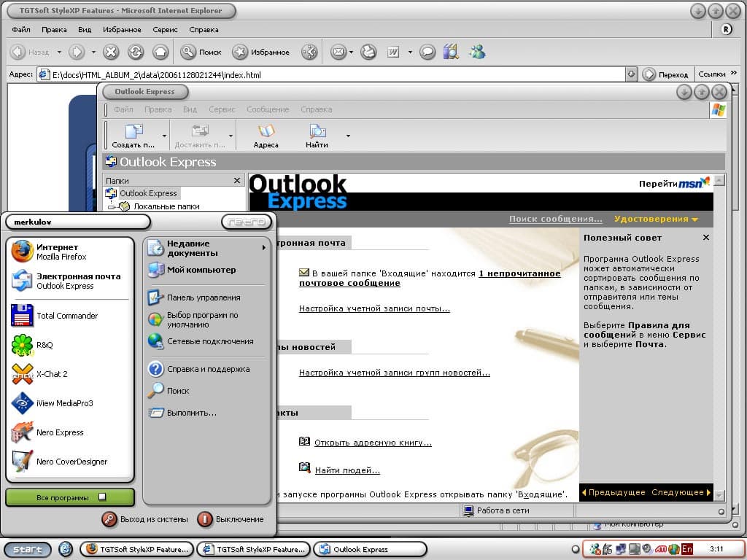Launch Nero CoverDesigner from Start menu
The image size is (747, 560).
(x=69, y=462)
